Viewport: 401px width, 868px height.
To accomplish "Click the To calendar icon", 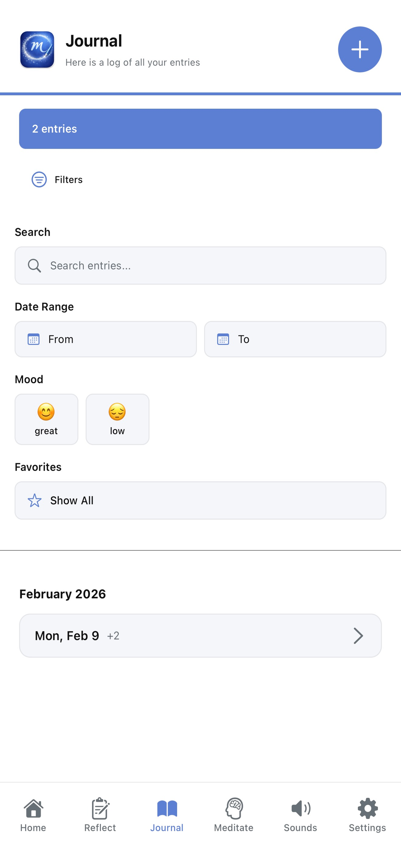I will pos(223,339).
